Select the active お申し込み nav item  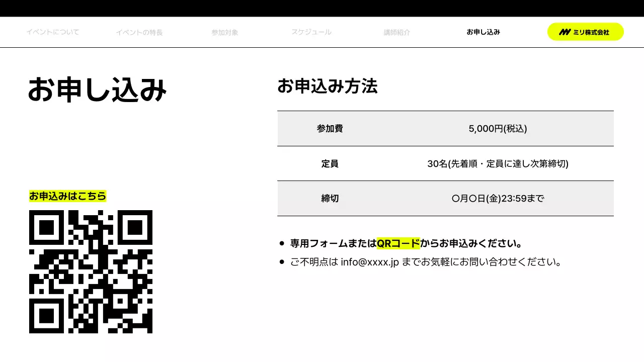483,32
